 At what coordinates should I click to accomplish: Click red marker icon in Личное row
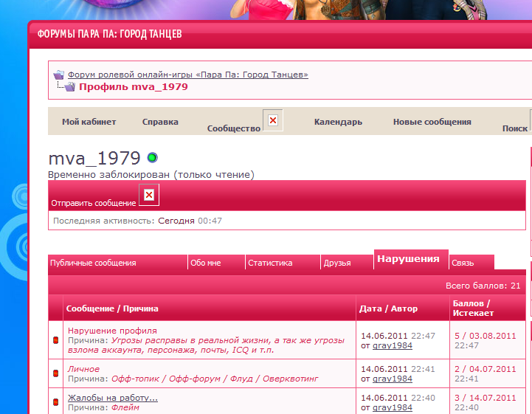click(56, 373)
